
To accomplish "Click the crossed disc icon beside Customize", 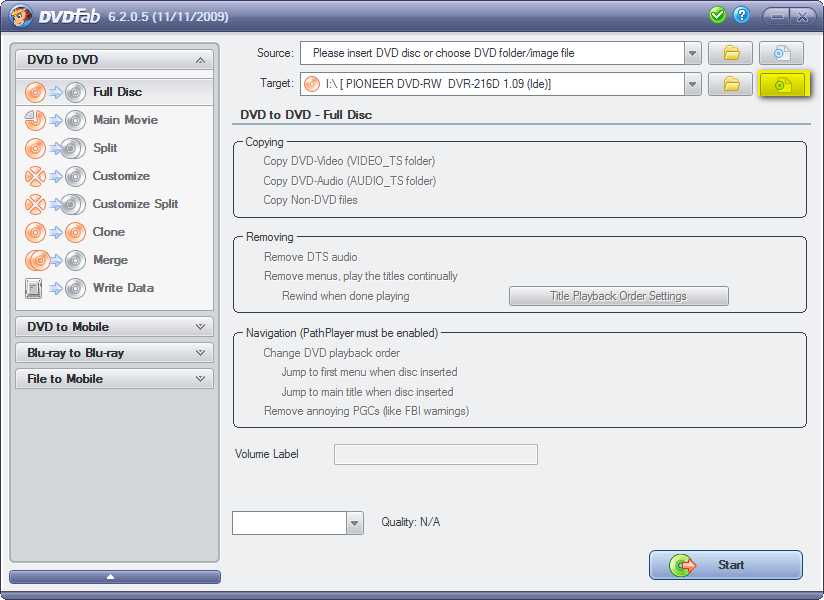I will (36, 177).
